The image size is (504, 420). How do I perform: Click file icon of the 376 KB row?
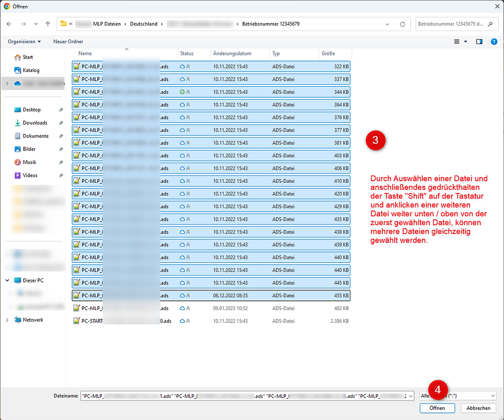77,117
